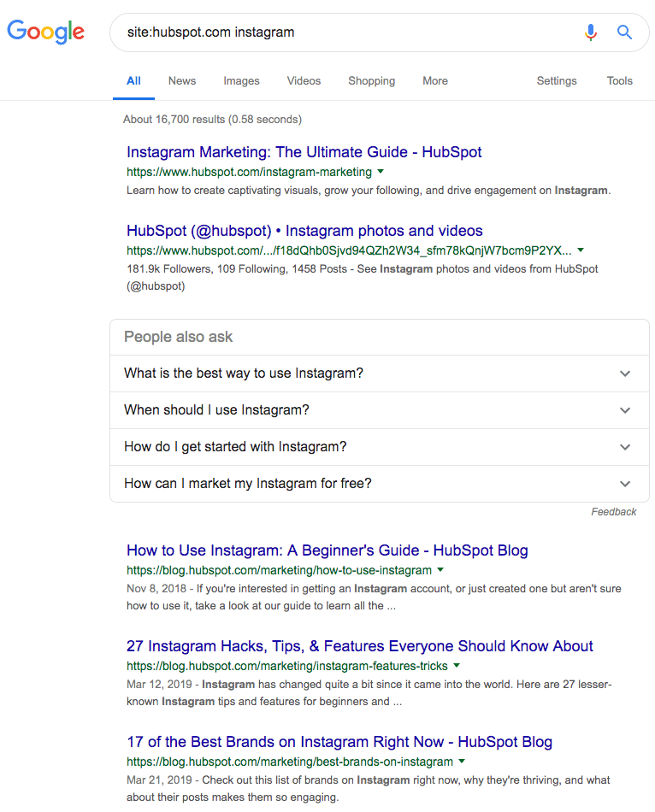Open search Tools

point(620,81)
